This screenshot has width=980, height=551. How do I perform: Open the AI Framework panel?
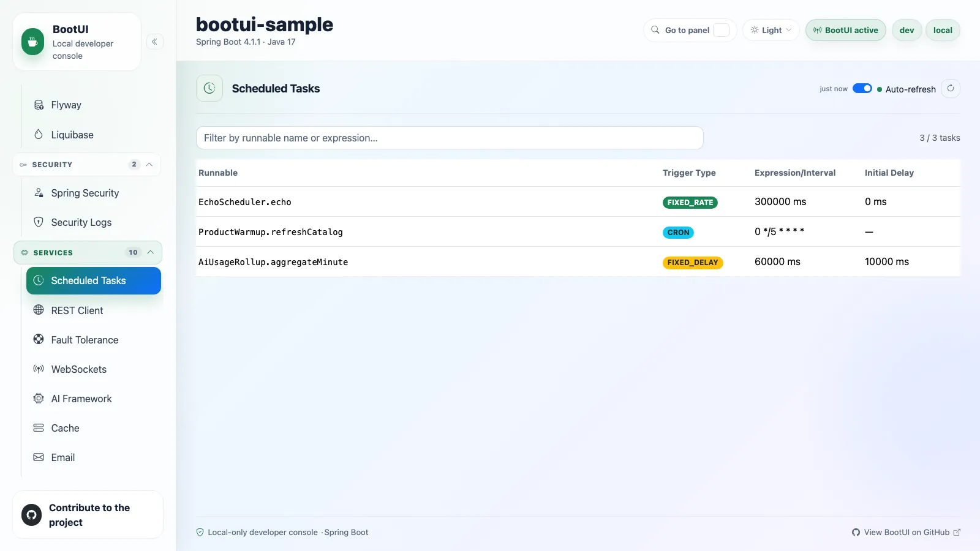click(94, 399)
